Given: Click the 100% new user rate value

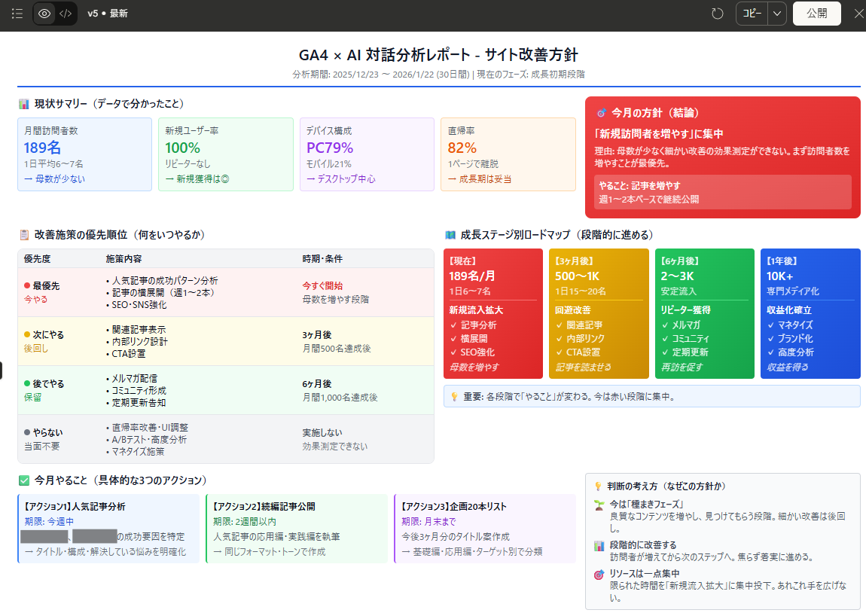Looking at the screenshot, I should [183, 148].
